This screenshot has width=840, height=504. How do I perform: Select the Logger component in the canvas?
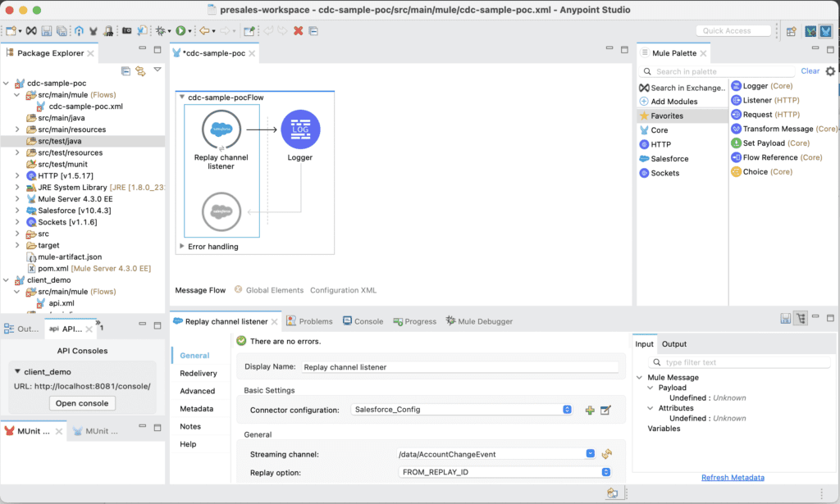(x=299, y=129)
